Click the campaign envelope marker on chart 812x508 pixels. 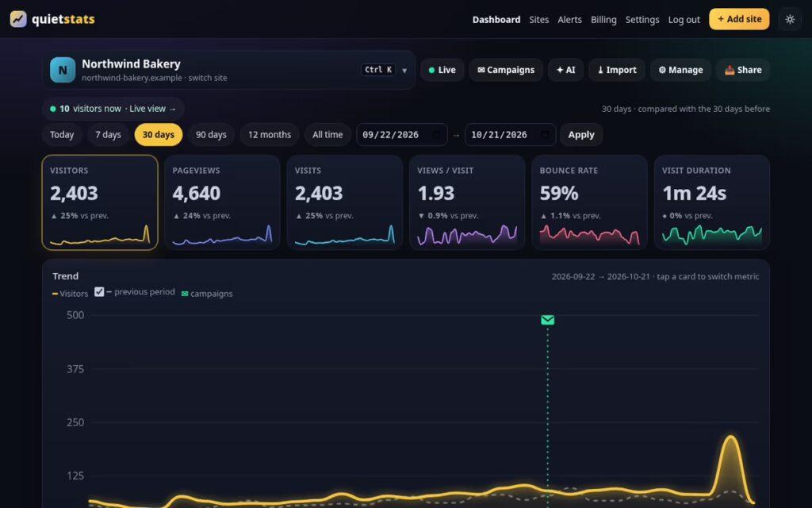point(547,321)
